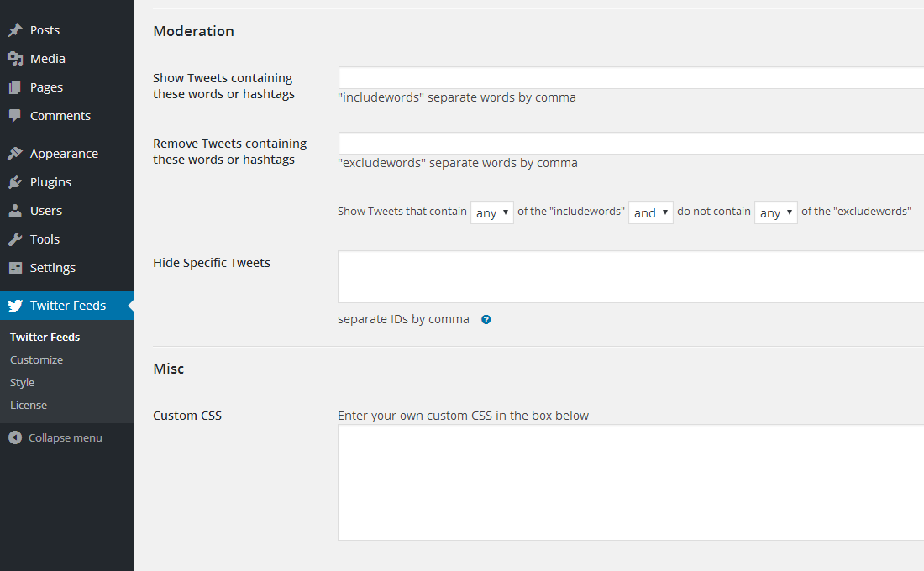The height and width of the screenshot is (571, 924).
Task: Click the includewords text field
Action: (630, 78)
